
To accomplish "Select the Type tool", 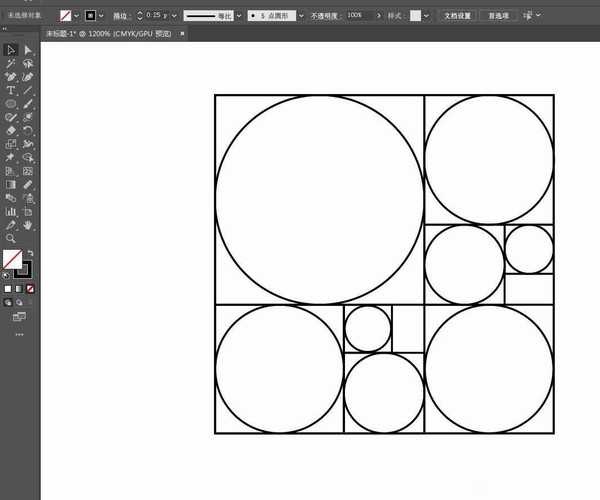I will [10, 90].
